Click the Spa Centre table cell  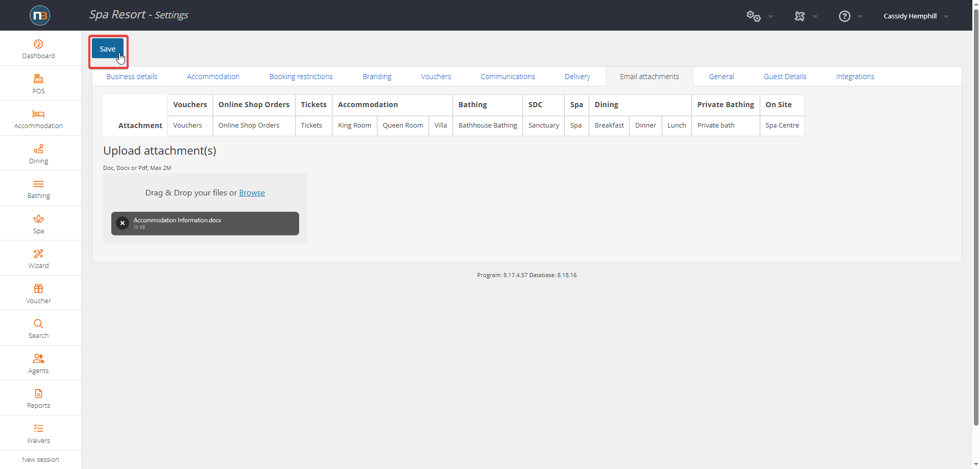[x=782, y=126]
